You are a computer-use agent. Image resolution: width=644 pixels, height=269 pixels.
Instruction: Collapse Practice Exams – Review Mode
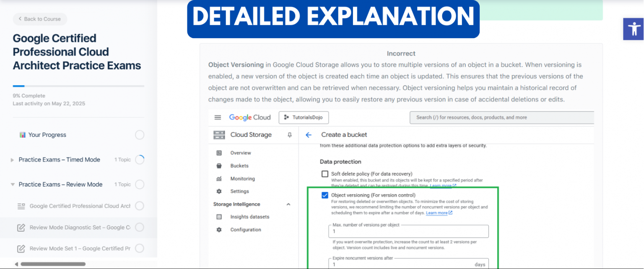point(13,184)
